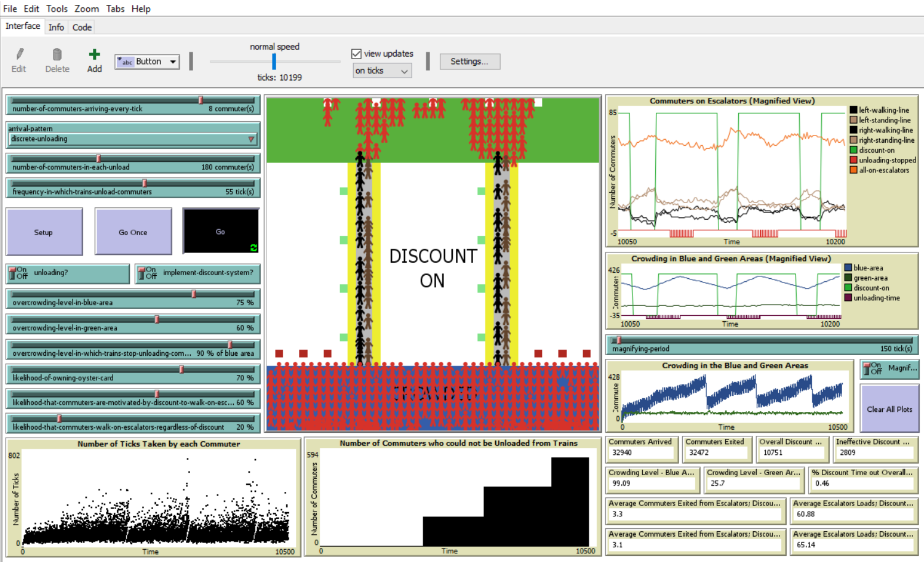Click the green Add plus icon
The height and width of the screenshot is (562, 924).
[94, 55]
